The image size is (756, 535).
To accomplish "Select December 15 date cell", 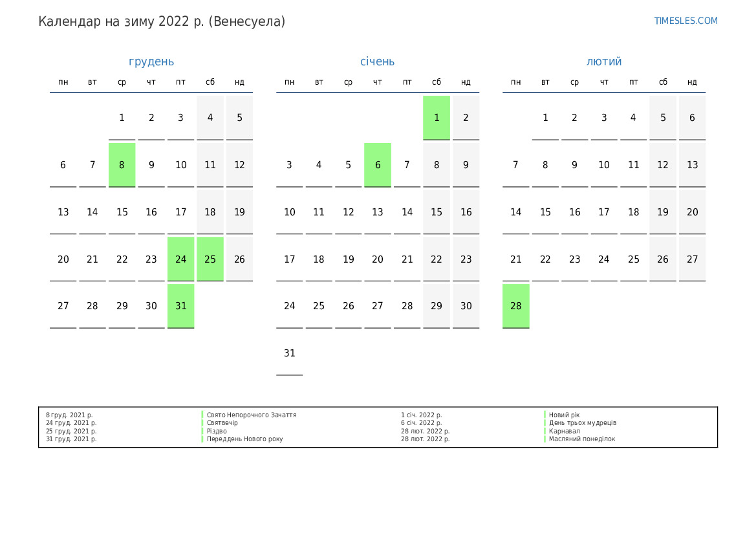I will (122, 212).
